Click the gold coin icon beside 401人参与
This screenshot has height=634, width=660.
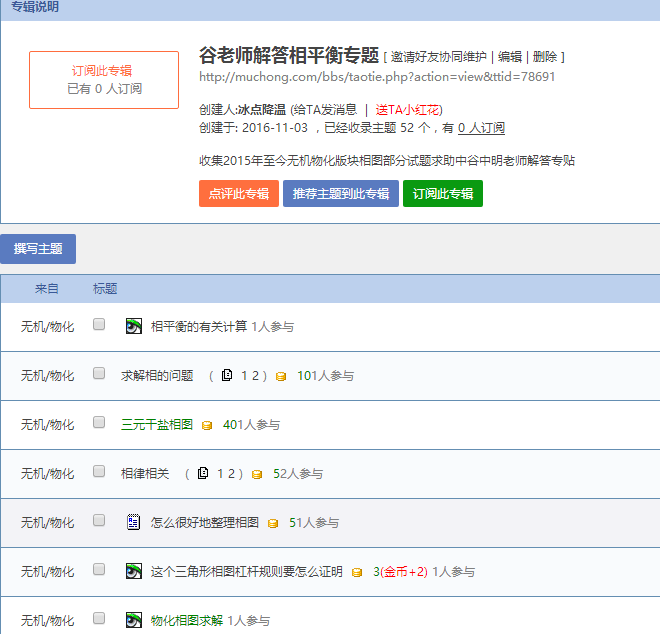click(x=207, y=425)
